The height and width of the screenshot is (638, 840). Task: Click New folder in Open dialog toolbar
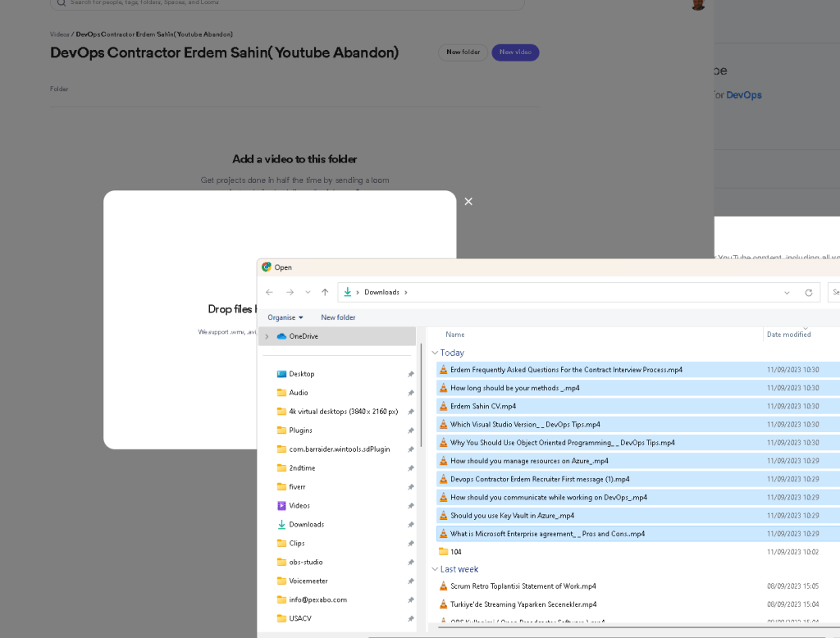tap(338, 317)
